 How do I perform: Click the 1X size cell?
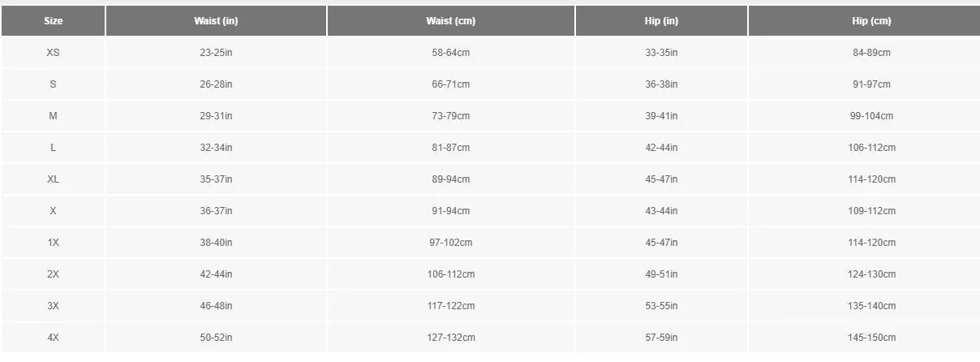pyautogui.click(x=53, y=243)
